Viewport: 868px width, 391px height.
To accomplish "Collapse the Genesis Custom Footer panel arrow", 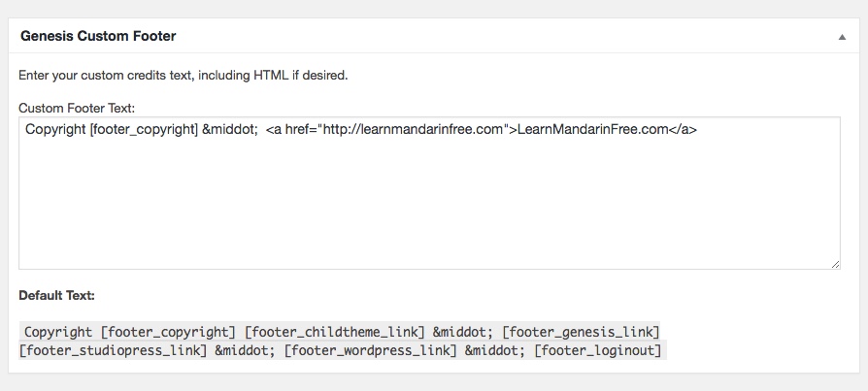I will point(842,36).
